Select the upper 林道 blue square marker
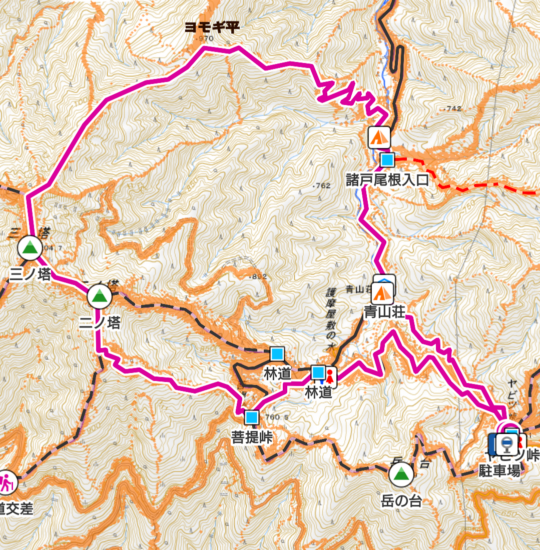Image resolution: width=540 pixels, height=550 pixels. [x=277, y=354]
